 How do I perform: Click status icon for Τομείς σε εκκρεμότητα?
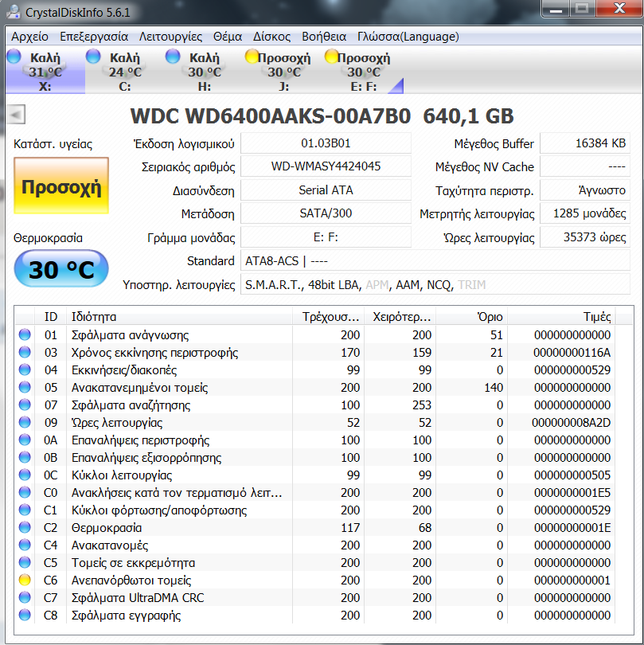point(25,562)
